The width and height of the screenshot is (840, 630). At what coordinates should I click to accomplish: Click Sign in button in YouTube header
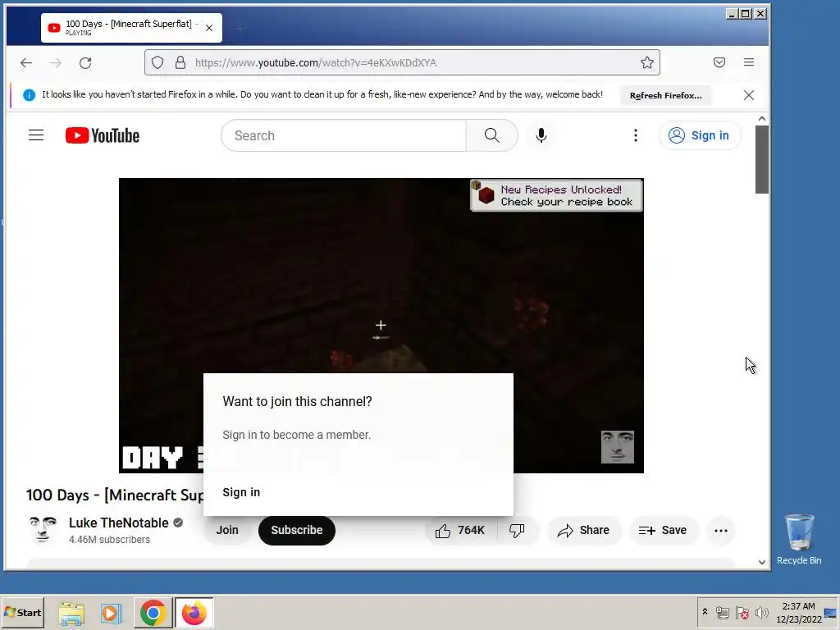pos(701,135)
